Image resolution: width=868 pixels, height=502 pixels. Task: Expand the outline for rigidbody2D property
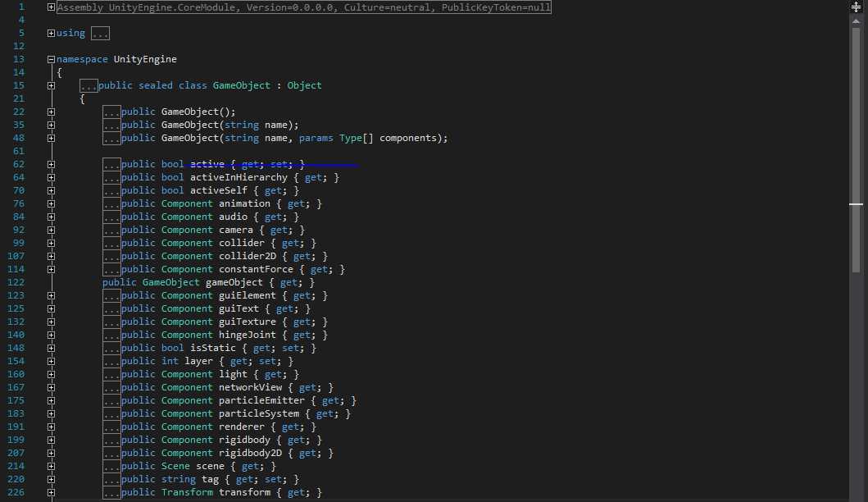pyautogui.click(x=51, y=454)
